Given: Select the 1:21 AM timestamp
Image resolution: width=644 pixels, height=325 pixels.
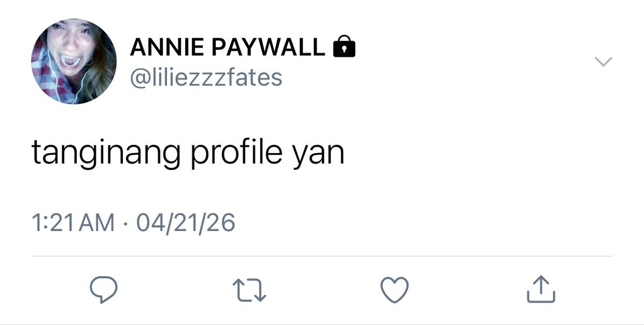Looking at the screenshot, I should click(x=74, y=222).
